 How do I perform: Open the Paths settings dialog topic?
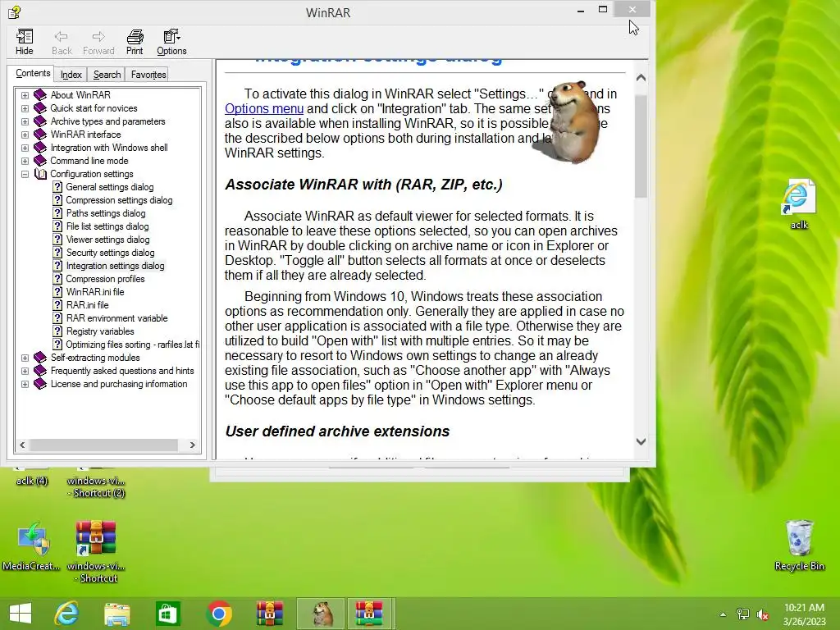[x=106, y=213]
